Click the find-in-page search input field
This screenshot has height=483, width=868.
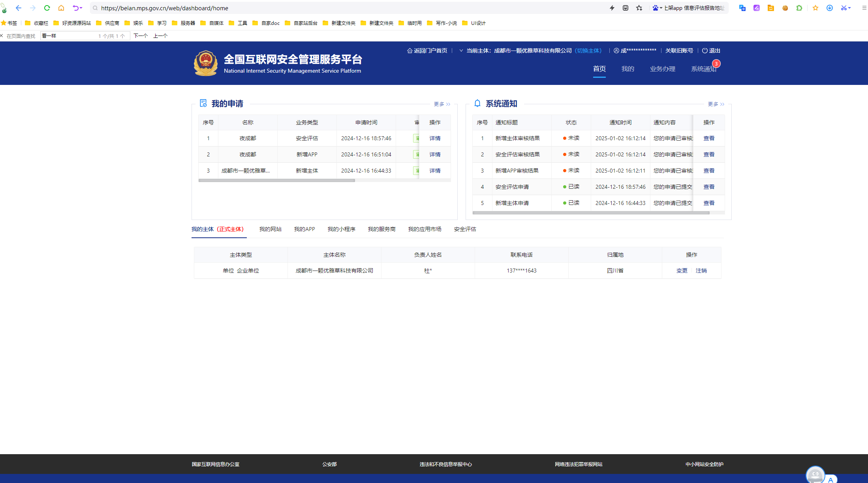coord(69,36)
